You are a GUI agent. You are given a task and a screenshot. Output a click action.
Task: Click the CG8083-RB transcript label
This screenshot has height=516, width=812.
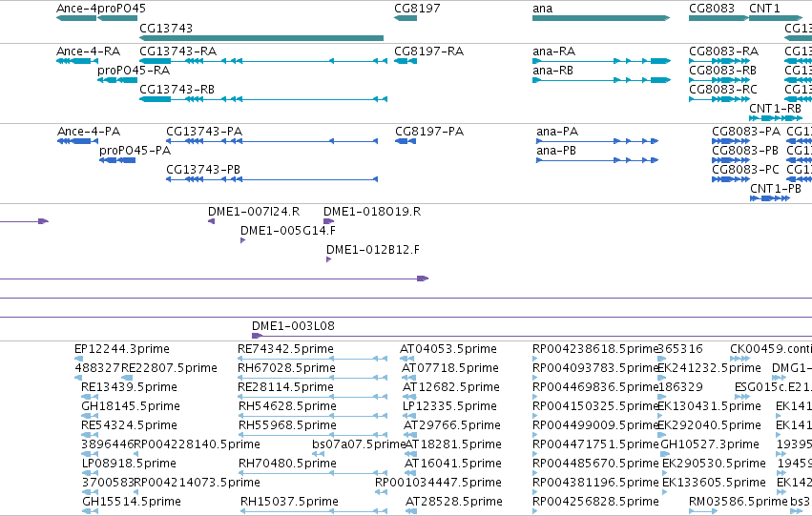pos(722,71)
